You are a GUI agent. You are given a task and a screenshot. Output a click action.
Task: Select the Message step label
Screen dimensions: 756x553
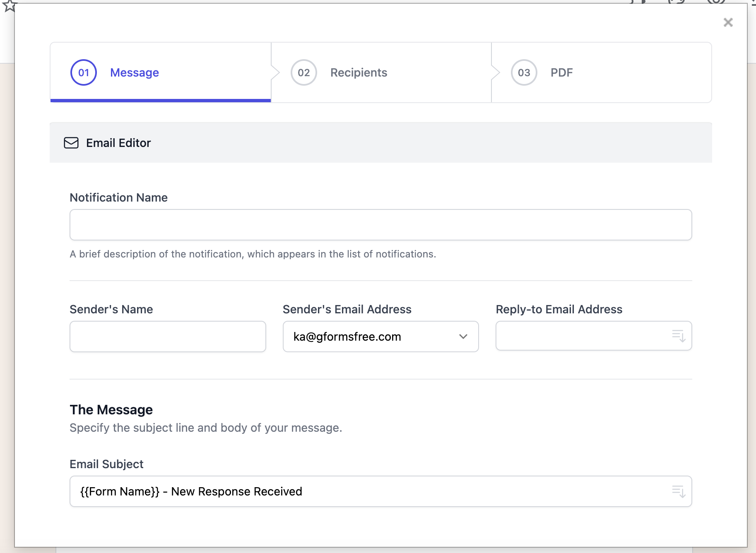134,72
